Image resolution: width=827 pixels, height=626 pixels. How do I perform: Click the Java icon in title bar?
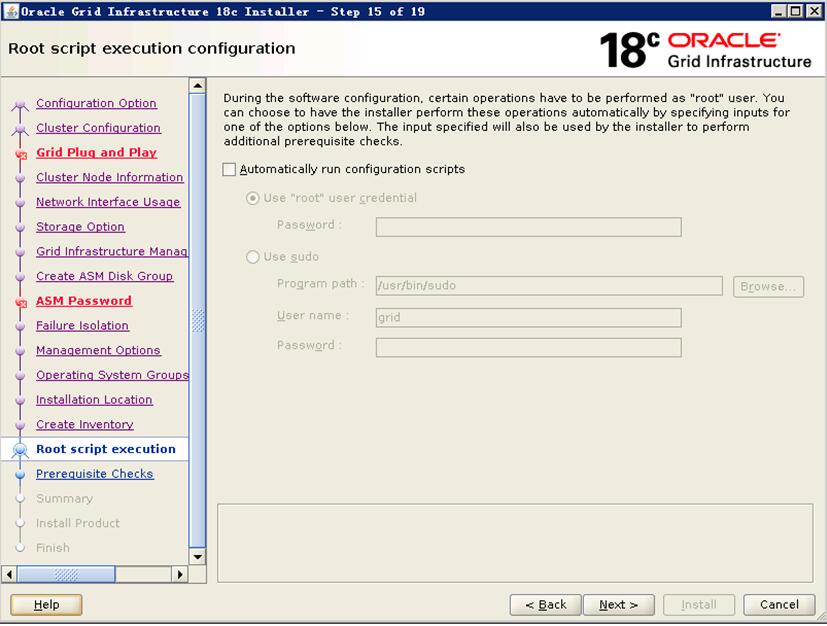[x=10, y=11]
